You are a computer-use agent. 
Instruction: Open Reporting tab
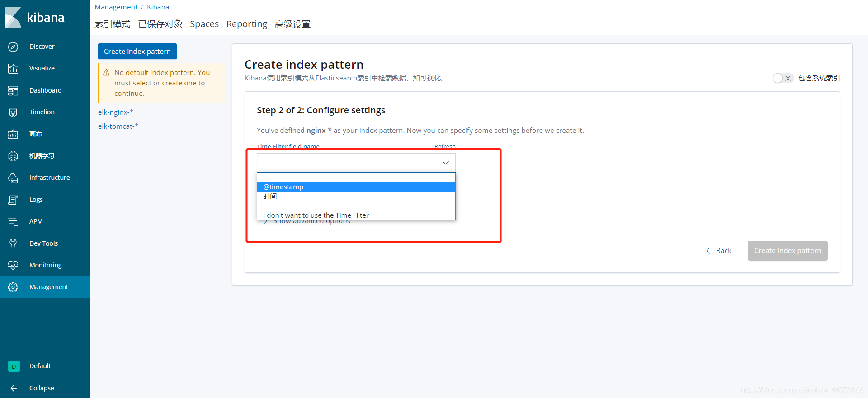(247, 24)
